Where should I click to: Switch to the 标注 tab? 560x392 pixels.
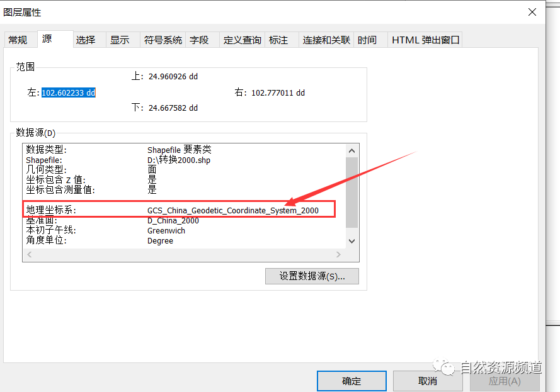pos(280,39)
